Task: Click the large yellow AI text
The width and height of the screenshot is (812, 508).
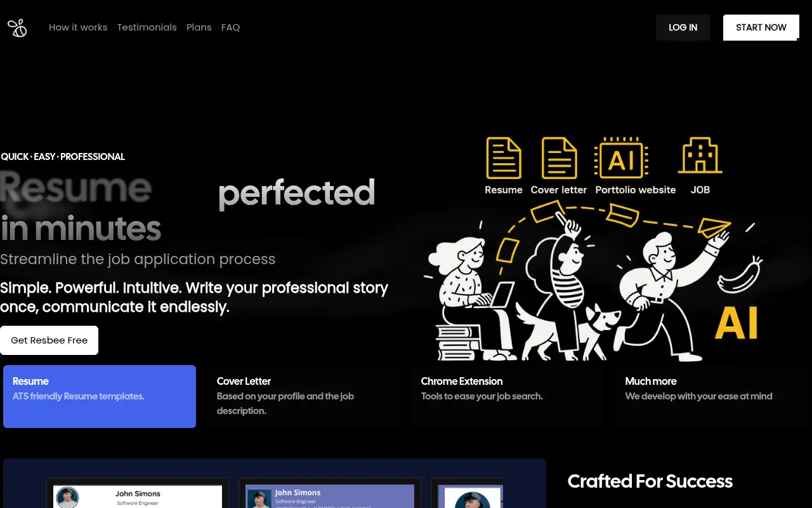Action: [737, 323]
